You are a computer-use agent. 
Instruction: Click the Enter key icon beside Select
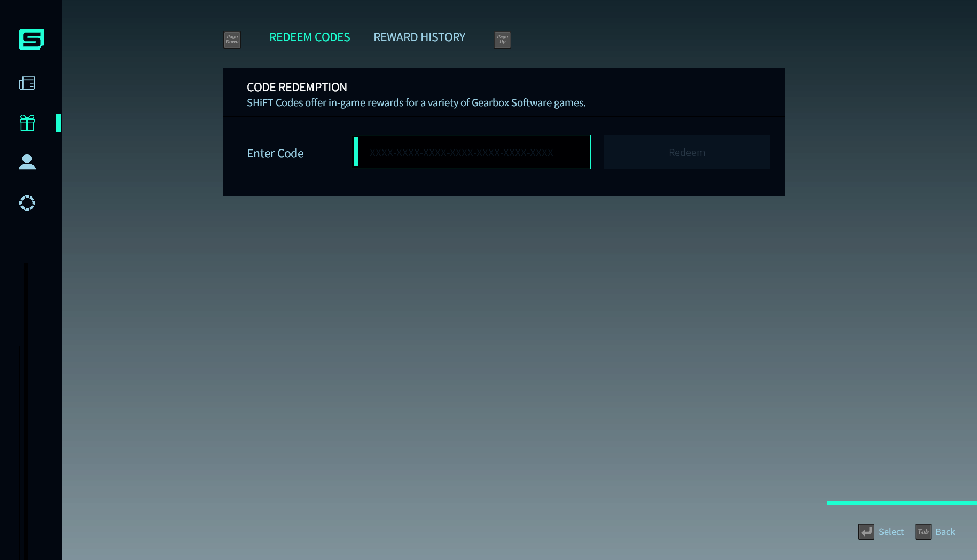pos(866,532)
